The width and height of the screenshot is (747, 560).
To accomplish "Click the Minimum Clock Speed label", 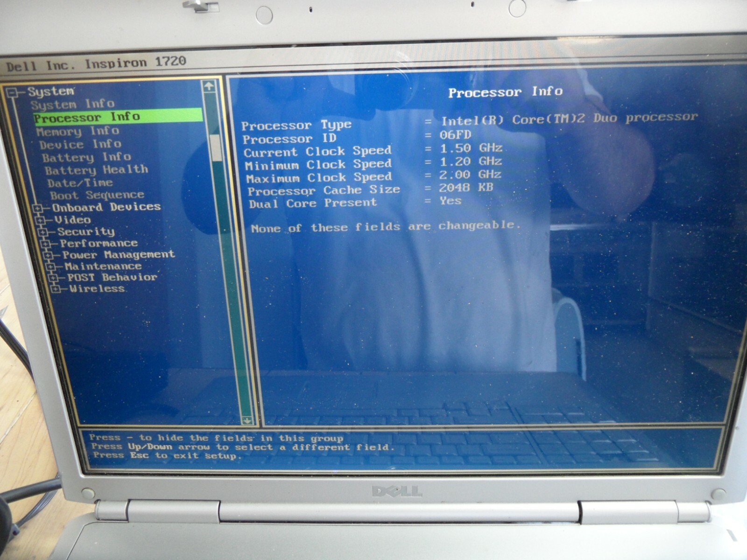I will (318, 165).
